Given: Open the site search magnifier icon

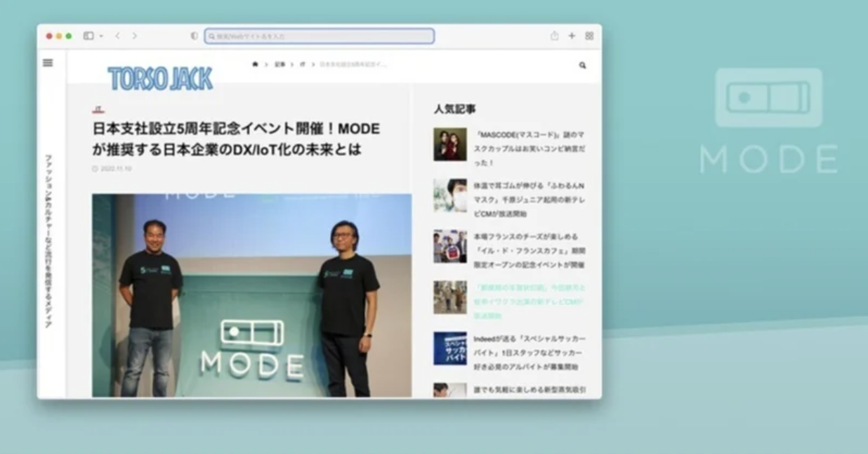Looking at the screenshot, I should 582,65.
